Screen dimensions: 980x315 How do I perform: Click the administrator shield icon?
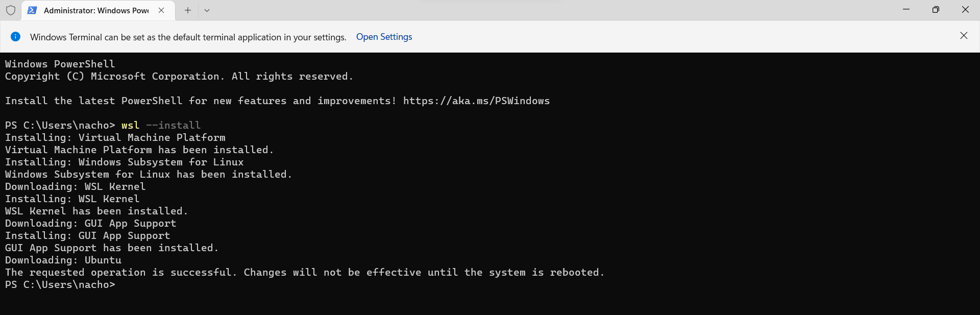click(11, 10)
